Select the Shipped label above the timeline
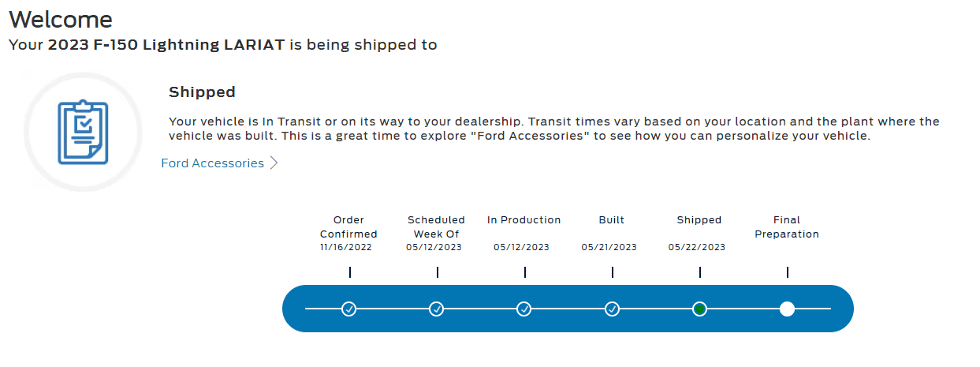This screenshot has width=980, height=367. click(699, 220)
